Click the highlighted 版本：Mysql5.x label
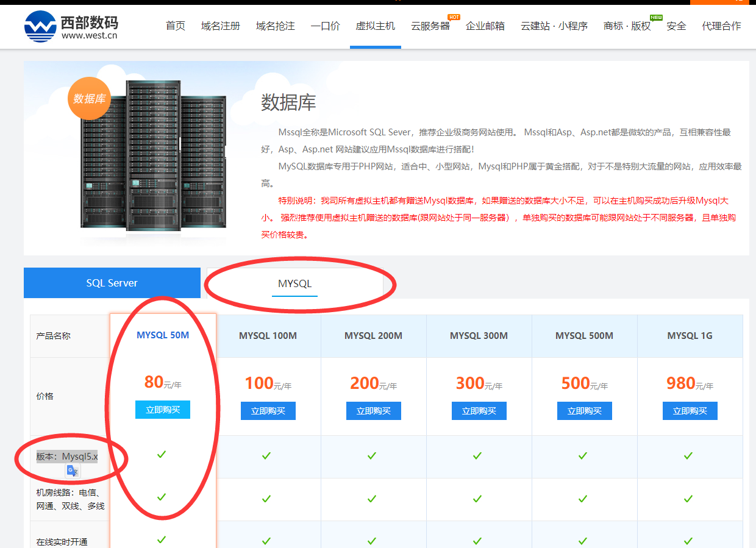 point(67,457)
